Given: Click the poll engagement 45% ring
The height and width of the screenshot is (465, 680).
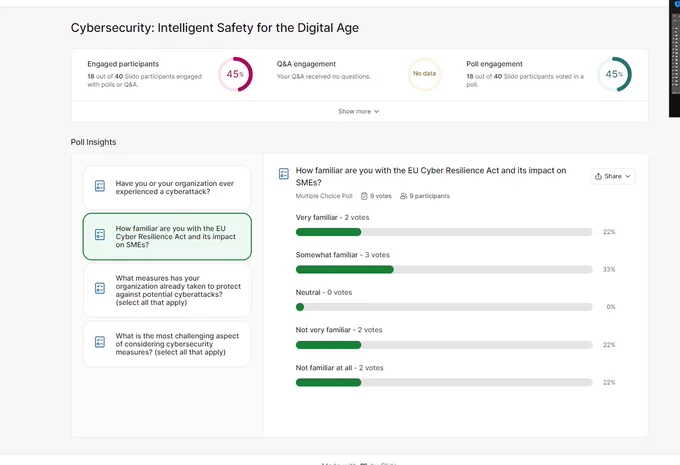Looking at the screenshot, I should (x=615, y=74).
